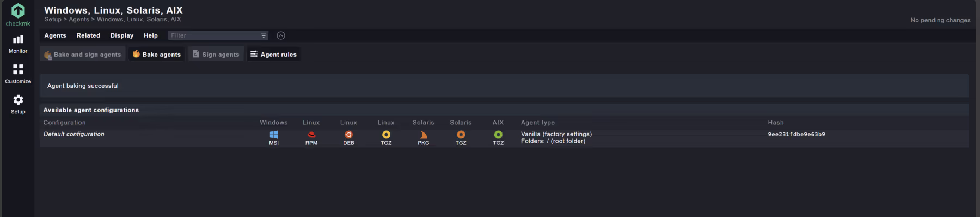The width and height of the screenshot is (980, 217).
Task: Open the Related menu
Action: [88, 35]
